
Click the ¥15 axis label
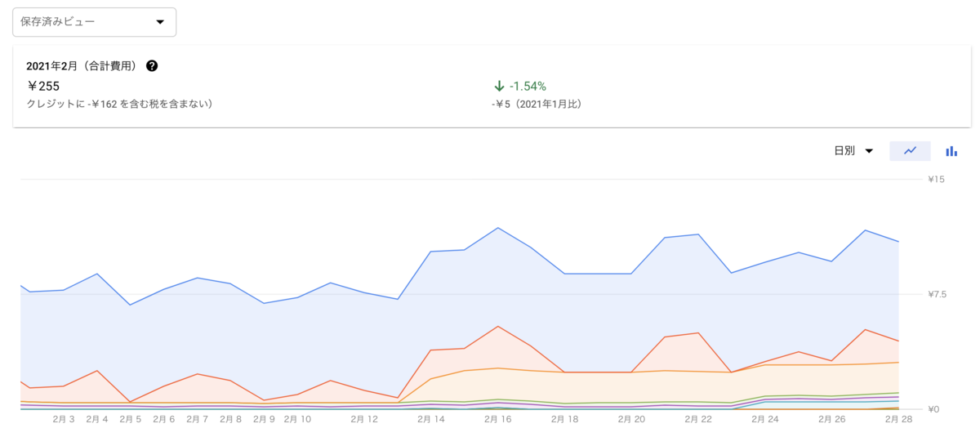click(936, 179)
